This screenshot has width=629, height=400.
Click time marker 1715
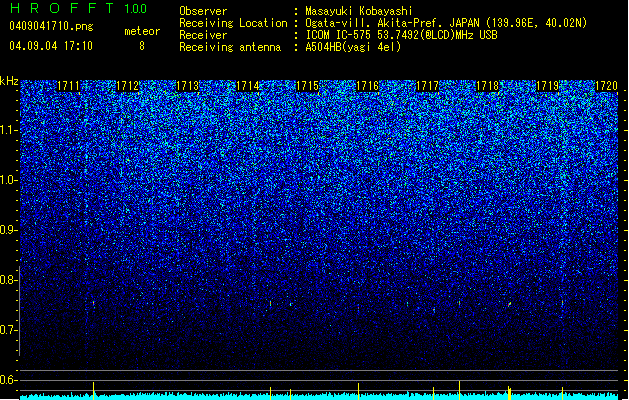click(x=307, y=86)
